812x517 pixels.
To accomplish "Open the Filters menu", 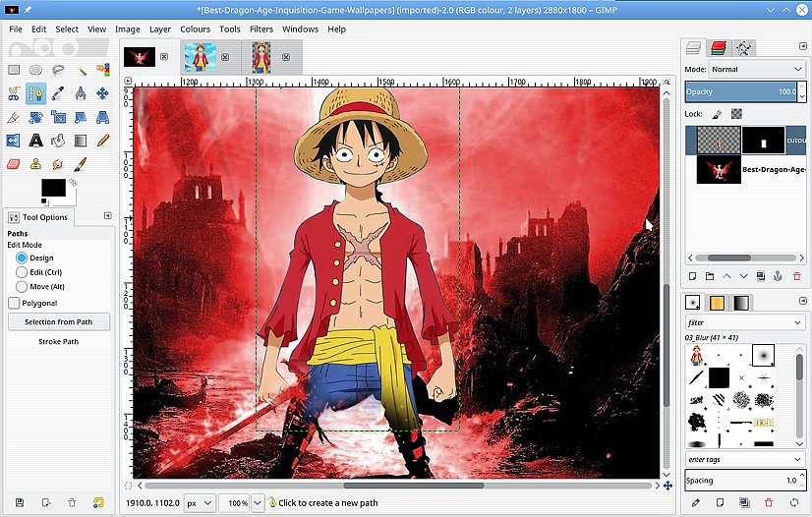I will 261,29.
